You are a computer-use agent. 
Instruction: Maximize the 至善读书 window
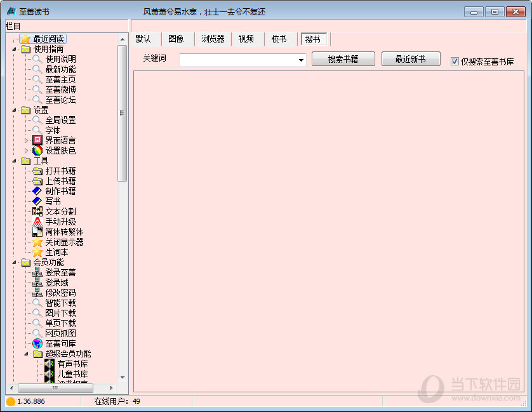coord(495,12)
